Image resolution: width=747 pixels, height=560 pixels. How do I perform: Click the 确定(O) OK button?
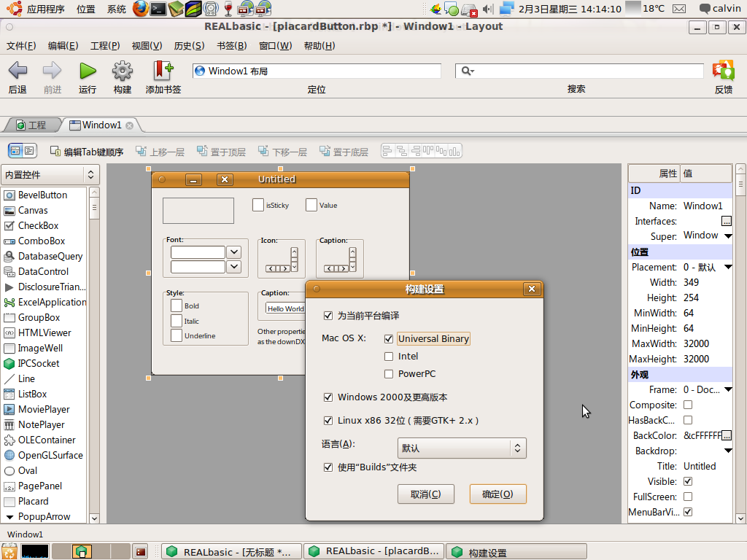coord(498,494)
